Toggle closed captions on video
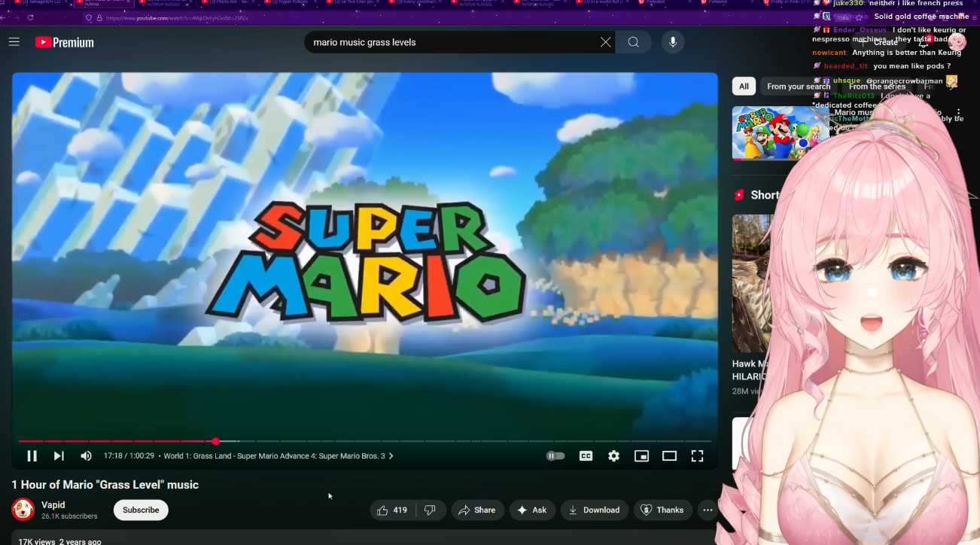 586,456
